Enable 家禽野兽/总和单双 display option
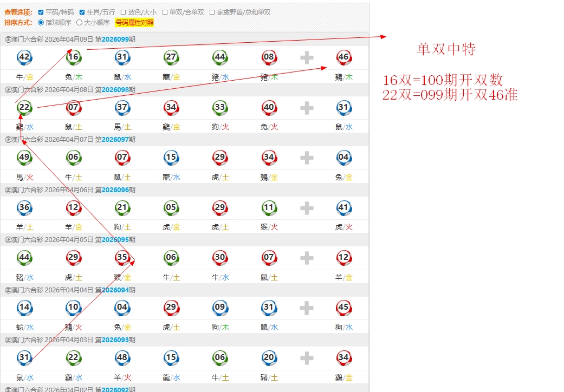 pyautogui.click(x=212, y=12)
